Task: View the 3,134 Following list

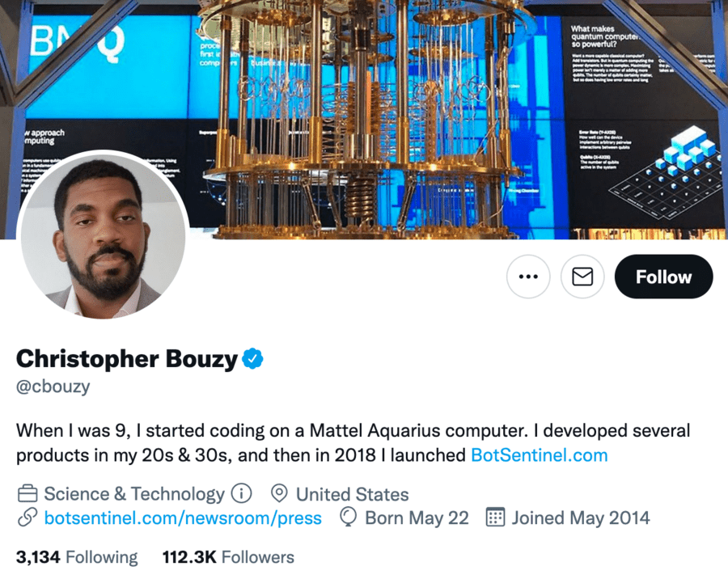Action: pyautogui.click(x=77, y=557)
